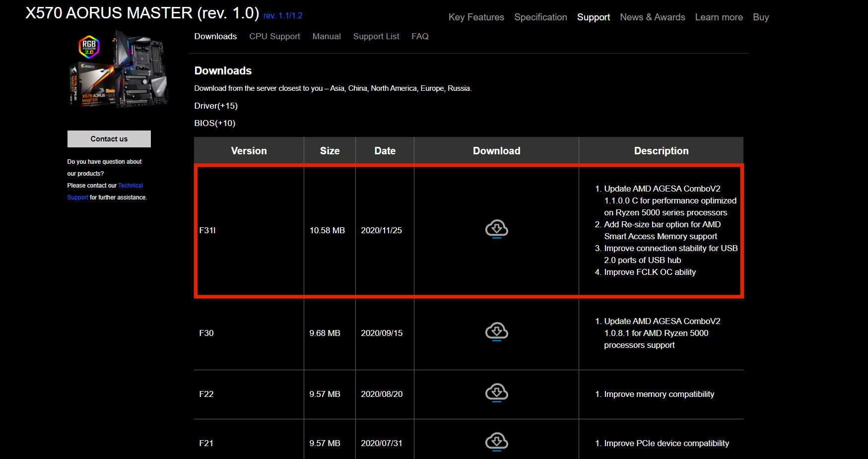The height and width of the screenshot is (459, 868).
Task: Open the Support List tab
Action: pos(376,36)
